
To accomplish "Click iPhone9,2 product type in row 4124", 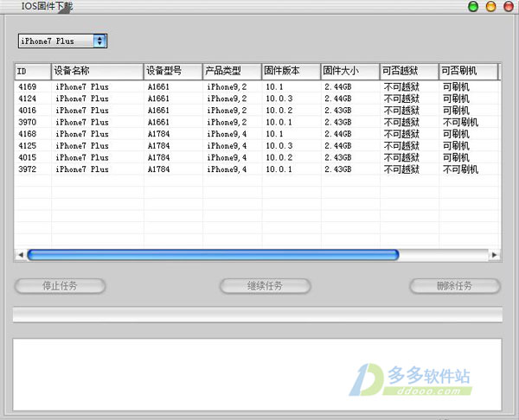I will pos(227,99).
